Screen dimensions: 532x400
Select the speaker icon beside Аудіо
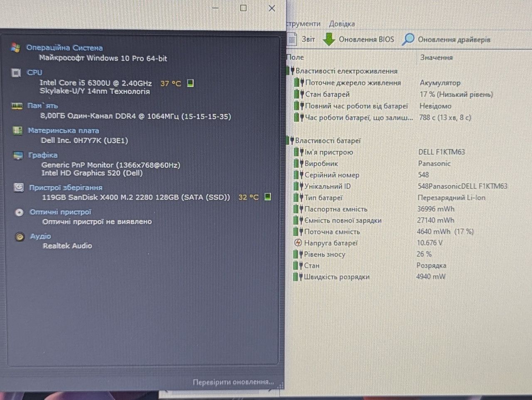(20, 237)
